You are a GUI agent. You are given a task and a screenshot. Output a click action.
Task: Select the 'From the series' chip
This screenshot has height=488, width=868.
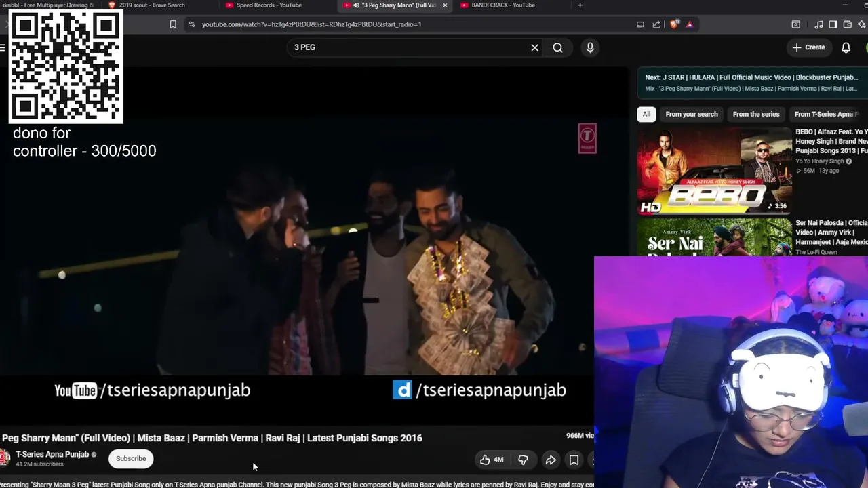pos(756,114)
